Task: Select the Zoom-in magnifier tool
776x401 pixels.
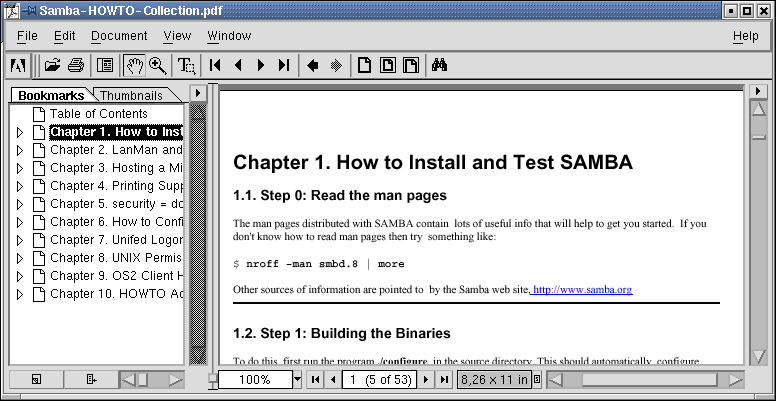Action: tap(157, 66)
